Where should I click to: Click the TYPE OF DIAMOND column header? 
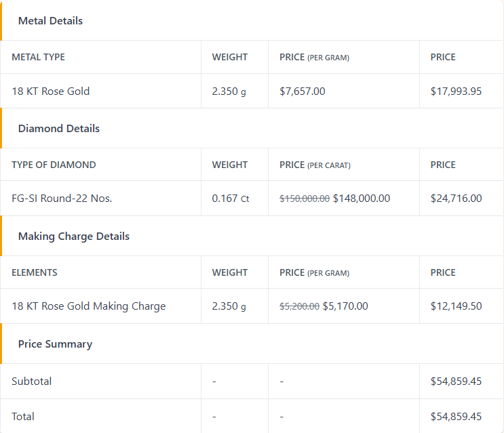pos(54,165)
